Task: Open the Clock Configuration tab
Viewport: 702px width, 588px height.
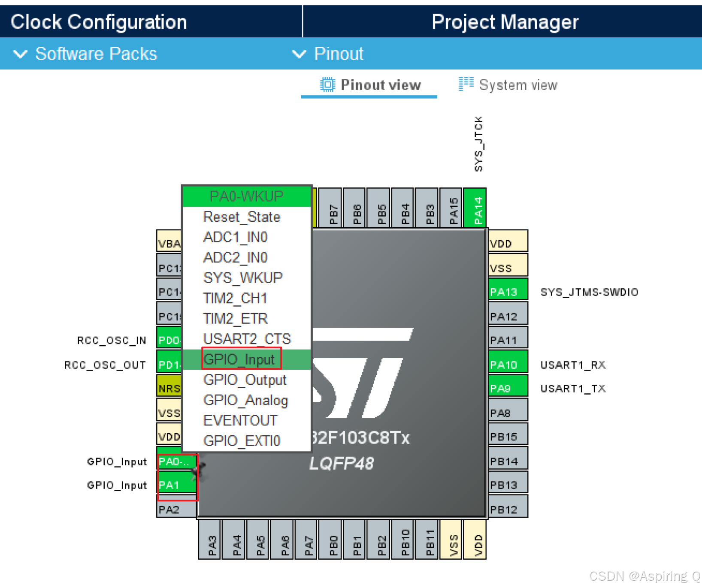Action: click(x=99, y=22)
